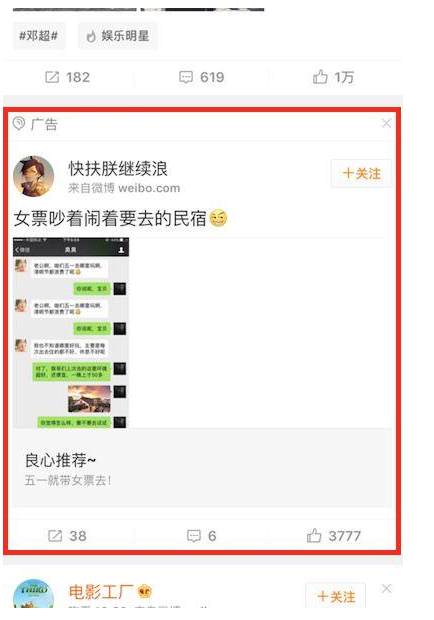Dismiss the ad using its X icon
The image size is (434, 620).
pyautogui.click(x=386, y=123)
